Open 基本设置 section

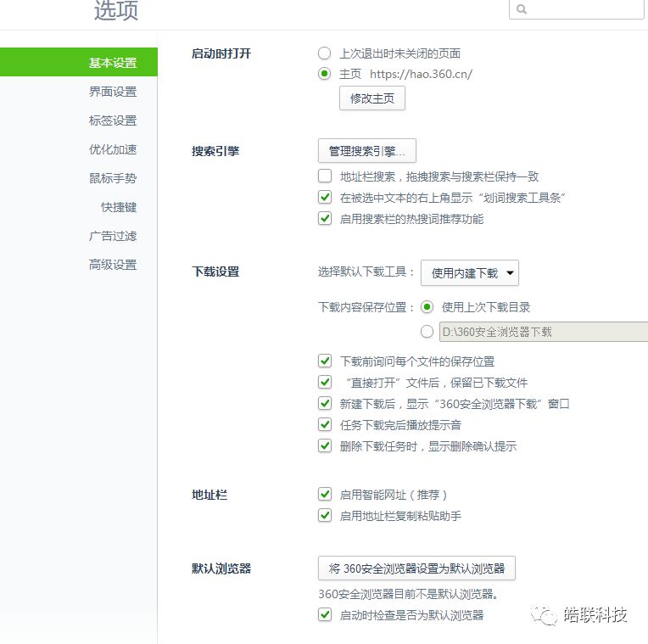coord(79,62)
